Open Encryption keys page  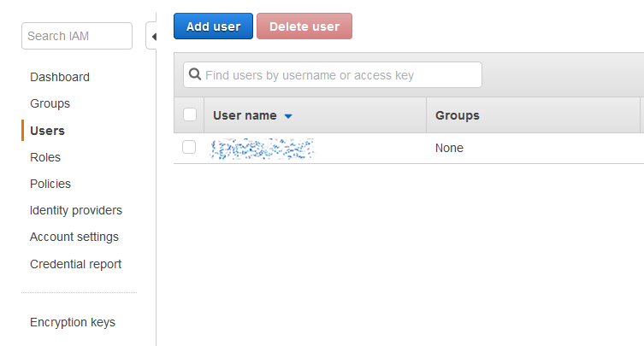73,322
